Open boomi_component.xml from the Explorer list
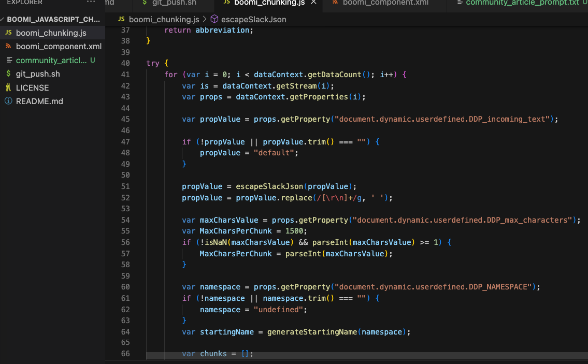 (x=59, y=46)
